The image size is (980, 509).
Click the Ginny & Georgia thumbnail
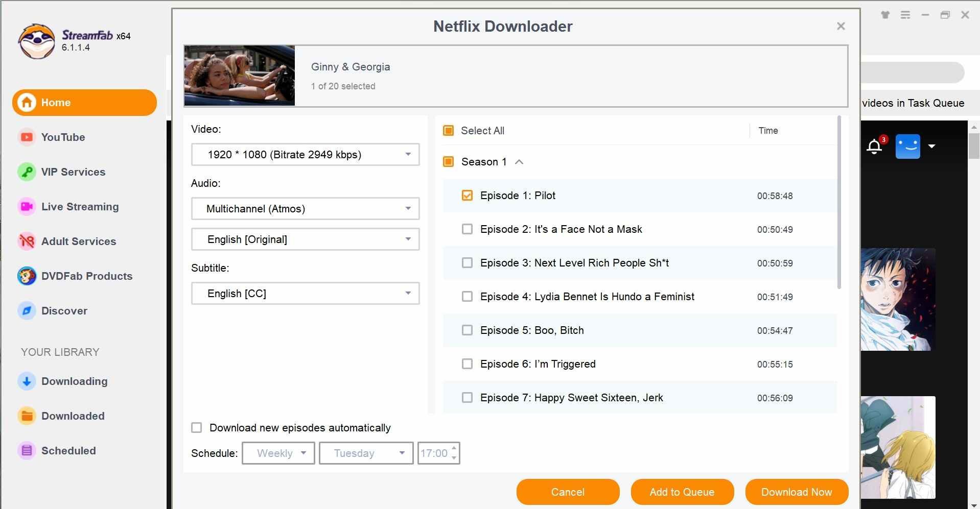[240, 76]
